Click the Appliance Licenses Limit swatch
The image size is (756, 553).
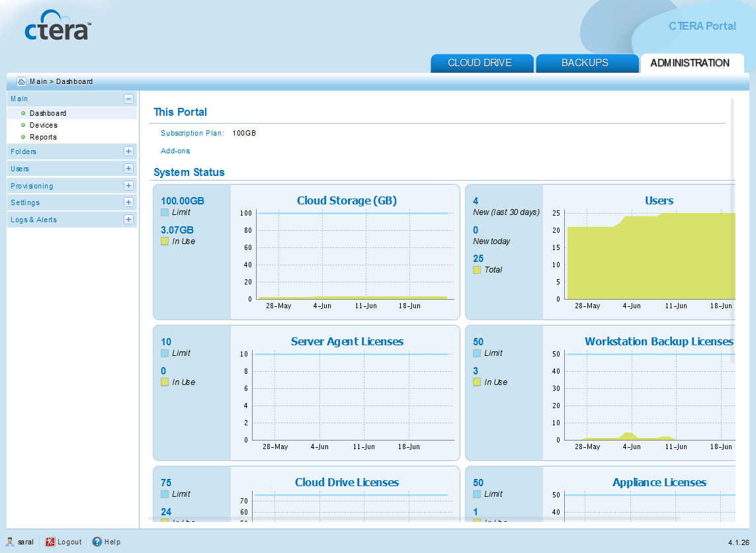point(477,493)
